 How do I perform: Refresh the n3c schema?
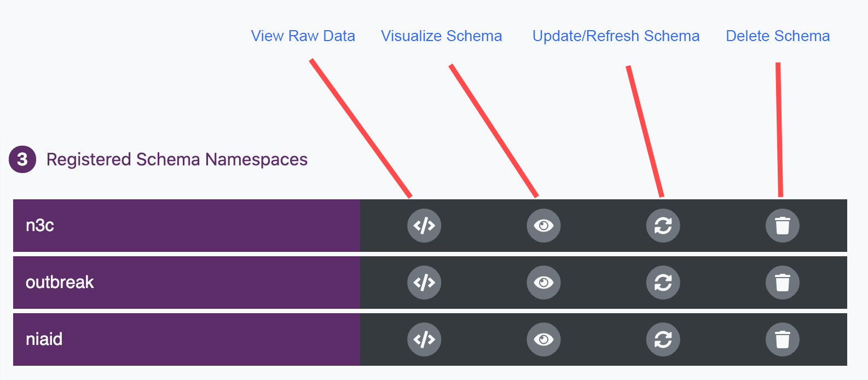pyautogui.click(x=663, y=226)
